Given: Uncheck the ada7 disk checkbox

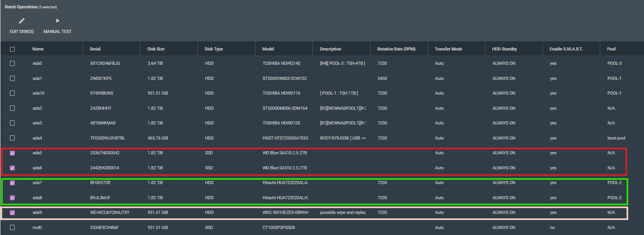Looking at the screenshot, I should click(x=12, y=183).
